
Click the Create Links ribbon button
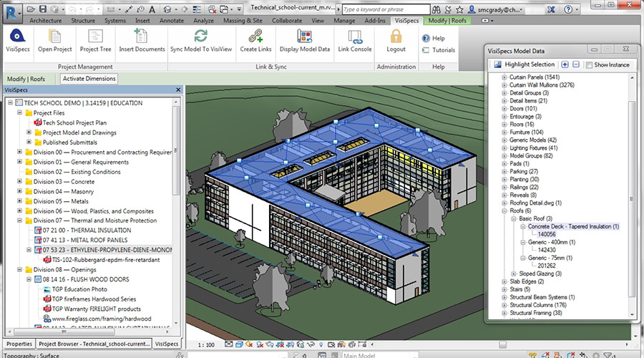click(x=255, y=41)
